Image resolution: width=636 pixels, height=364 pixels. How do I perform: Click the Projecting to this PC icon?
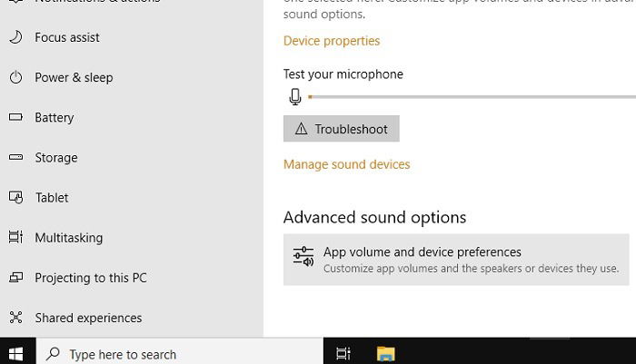(x=15, y=277)
